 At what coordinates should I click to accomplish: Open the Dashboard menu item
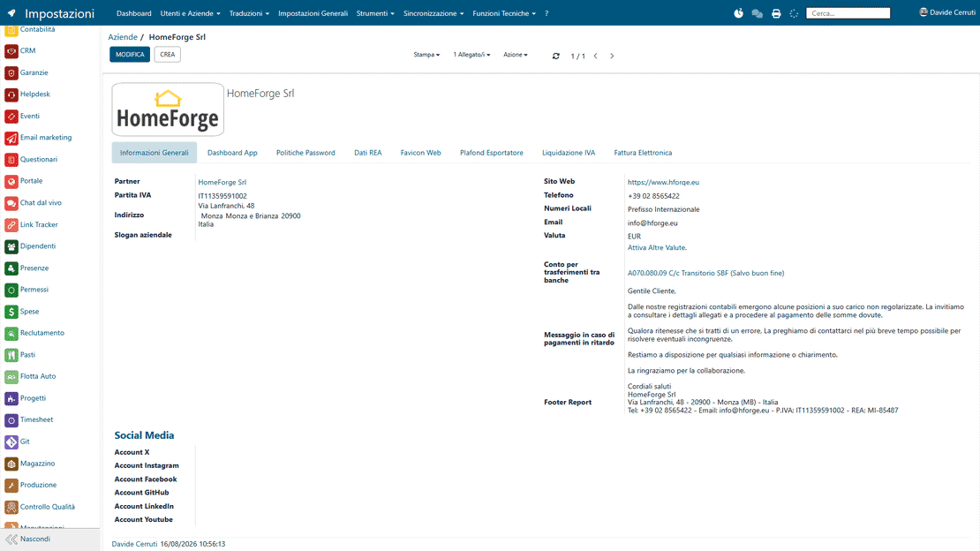click(133, 13)
